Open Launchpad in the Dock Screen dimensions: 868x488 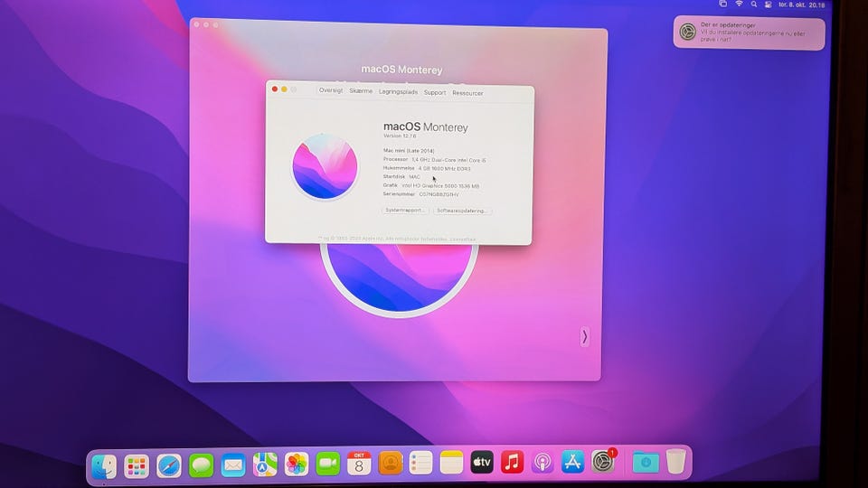click(x=137, y=466)
